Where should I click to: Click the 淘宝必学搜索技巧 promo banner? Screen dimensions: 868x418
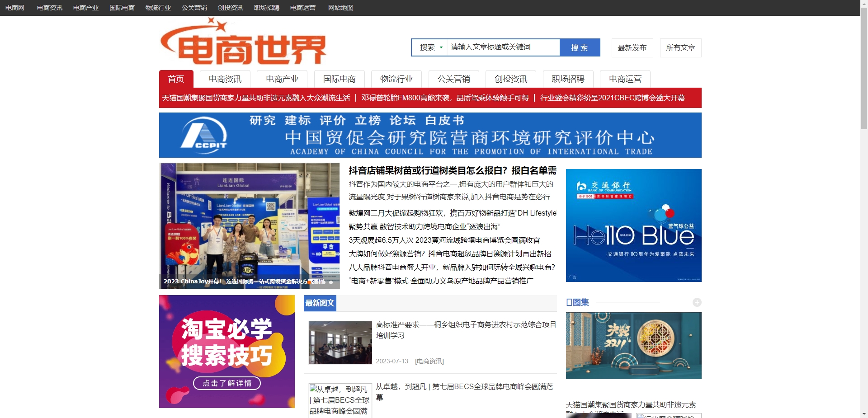[x=227, y=352]
